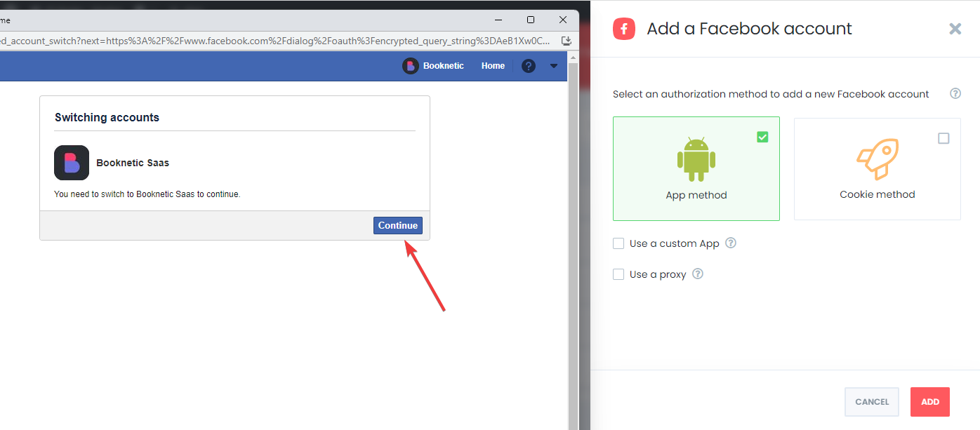Maximize the Facebook popup window
The height and width of the screenshot is (430, 980).
(531, 20)
